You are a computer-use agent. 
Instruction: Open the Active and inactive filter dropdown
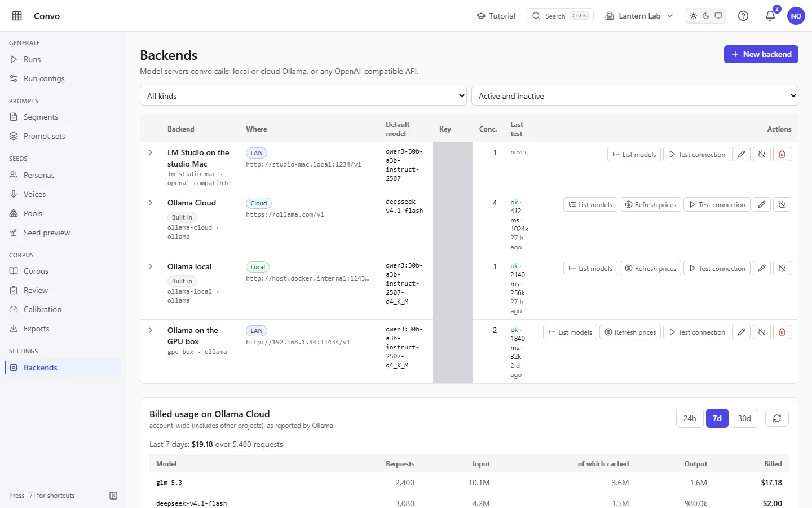coord(635,96)
